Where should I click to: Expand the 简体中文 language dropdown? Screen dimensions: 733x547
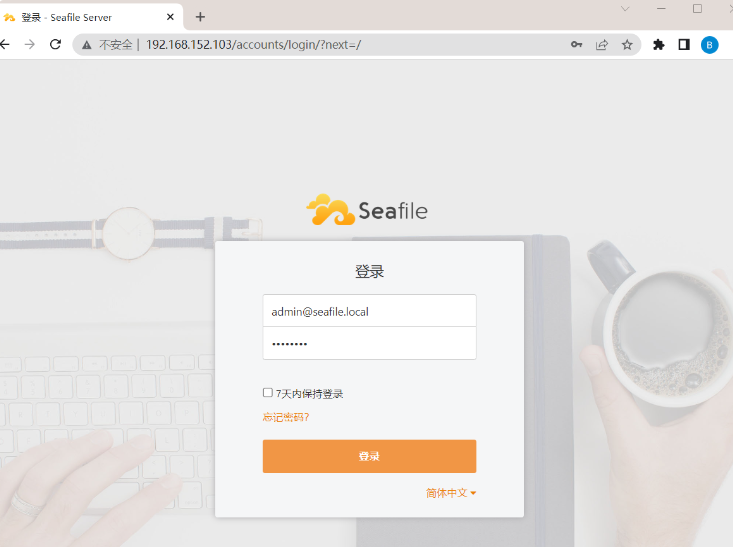point(451,493)
